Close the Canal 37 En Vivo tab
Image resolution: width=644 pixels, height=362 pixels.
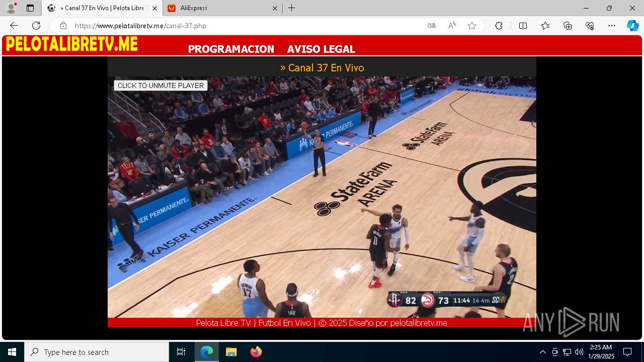click(154, 8)
